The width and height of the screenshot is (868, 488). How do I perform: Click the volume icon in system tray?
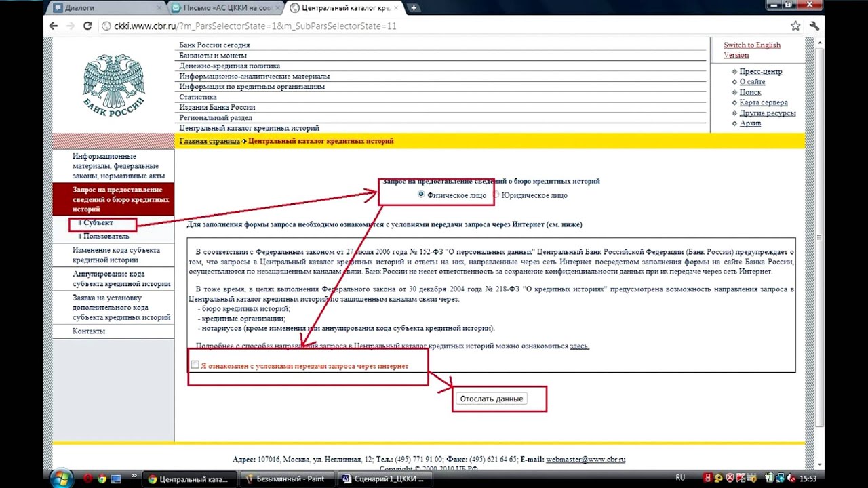coord(791,478)
